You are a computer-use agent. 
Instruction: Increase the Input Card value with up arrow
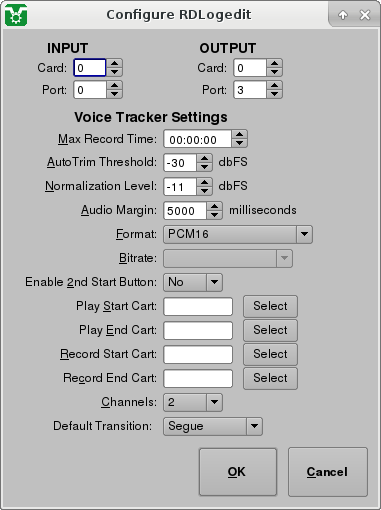(x=114, y=63)
